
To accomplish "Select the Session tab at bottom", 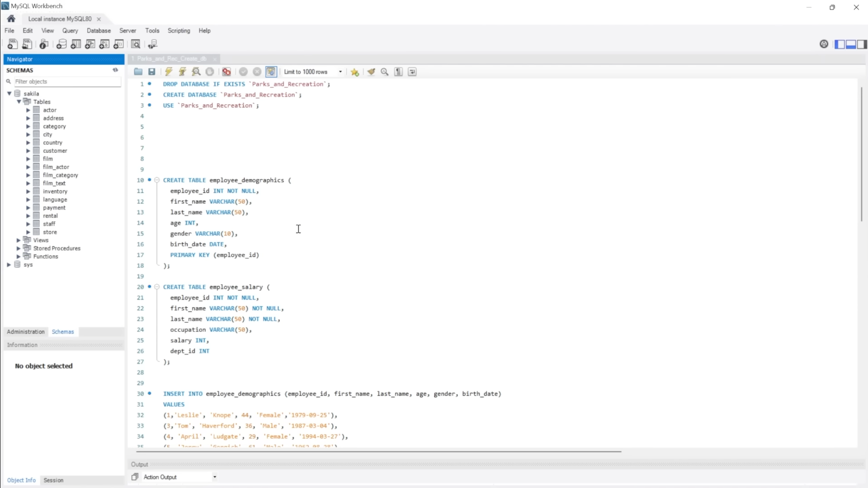I will [53, 480].
